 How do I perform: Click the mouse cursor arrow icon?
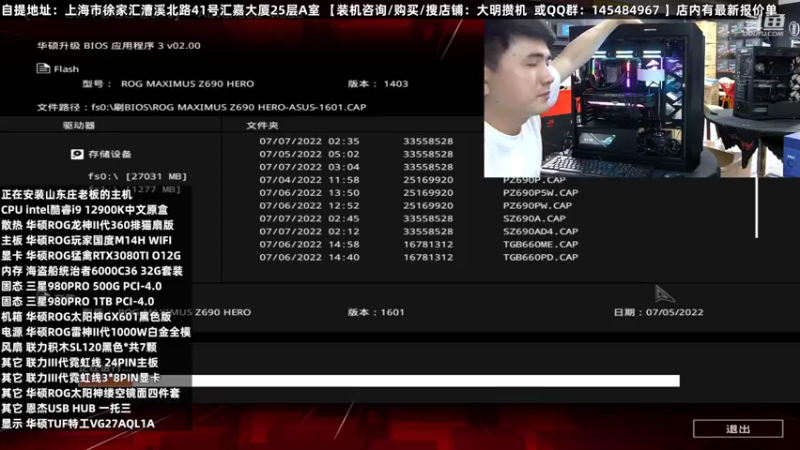click(665, 294)
